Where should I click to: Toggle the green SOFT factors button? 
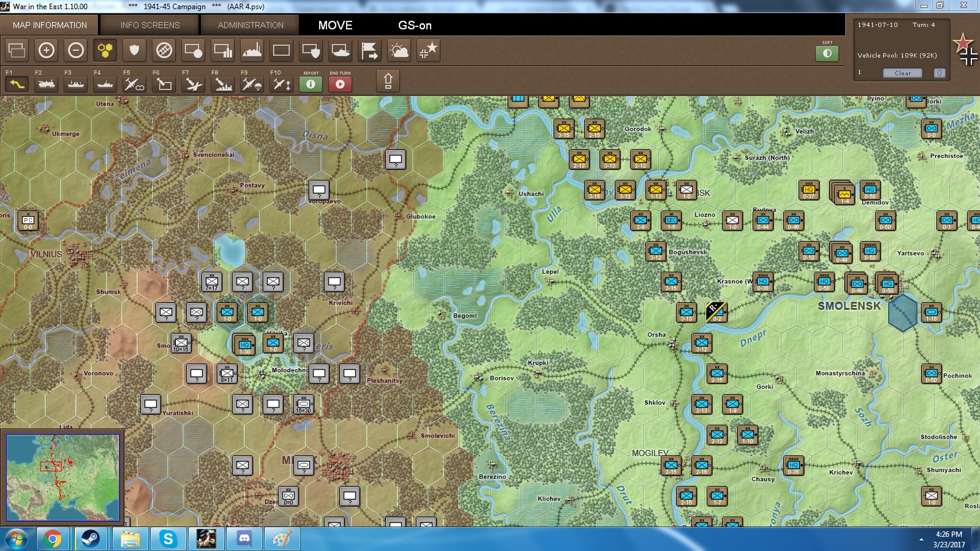[x=827, y=53]
